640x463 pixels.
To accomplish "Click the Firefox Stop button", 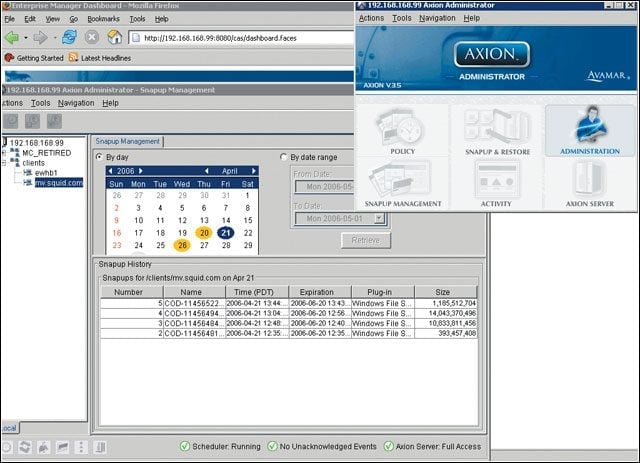I will click(92, 38).
